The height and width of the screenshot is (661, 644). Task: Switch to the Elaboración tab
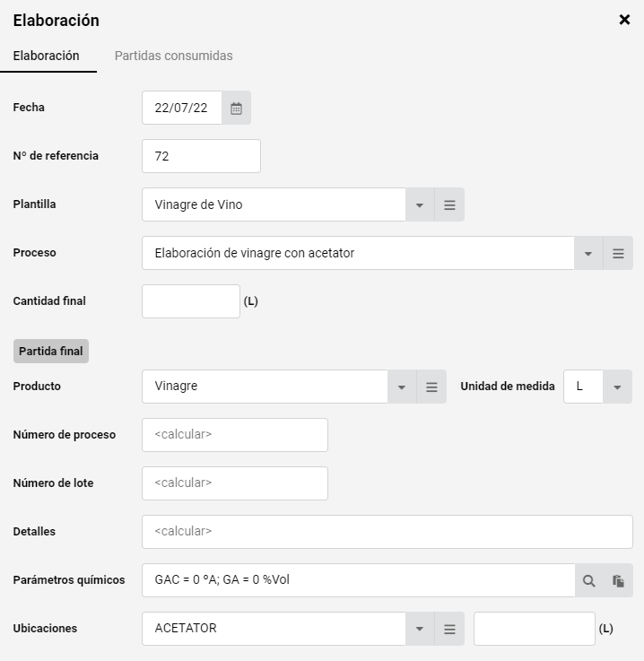coord(47,56)
